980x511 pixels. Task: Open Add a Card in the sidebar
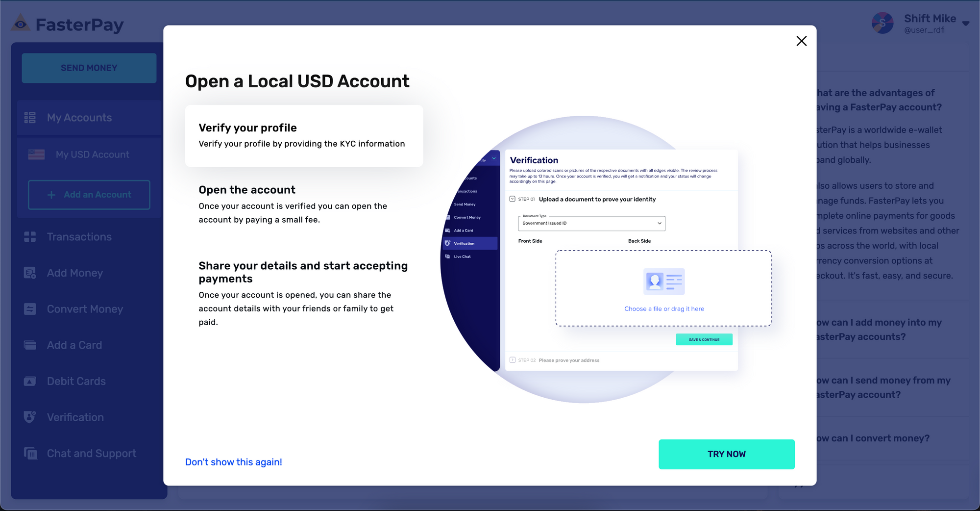[x=89, y=345]
